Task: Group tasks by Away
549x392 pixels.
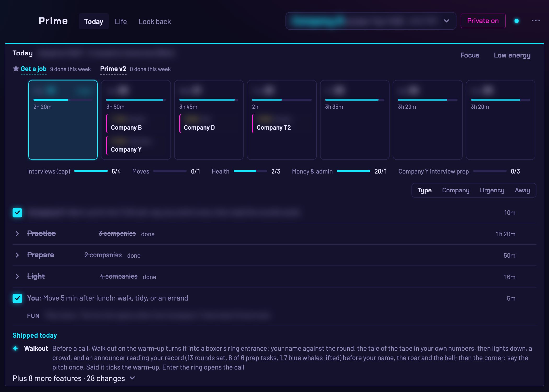Action: point(522,190)
